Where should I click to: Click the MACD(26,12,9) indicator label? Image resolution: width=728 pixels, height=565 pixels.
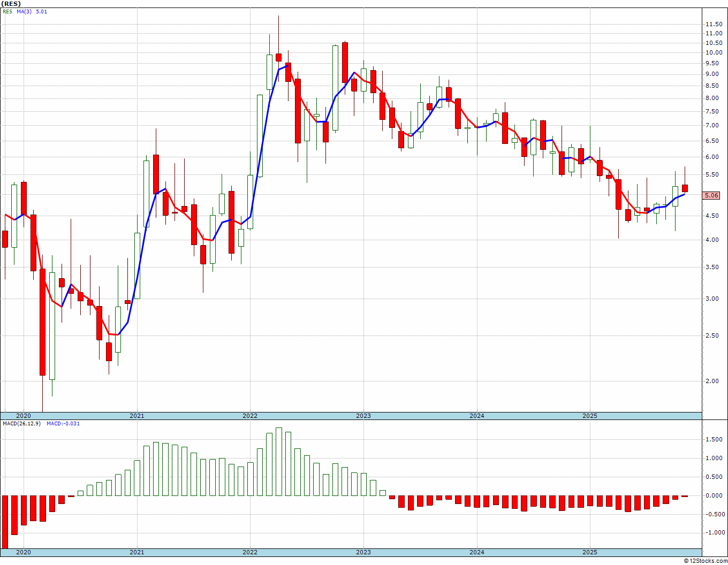(x=21, y=424)
